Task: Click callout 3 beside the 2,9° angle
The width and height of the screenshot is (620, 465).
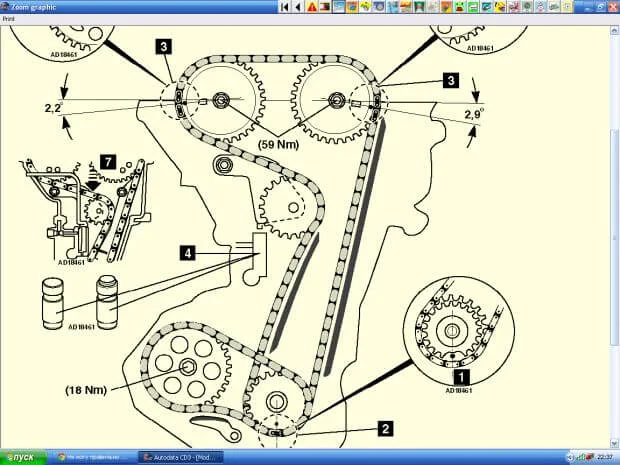Action: click(451, 79)
